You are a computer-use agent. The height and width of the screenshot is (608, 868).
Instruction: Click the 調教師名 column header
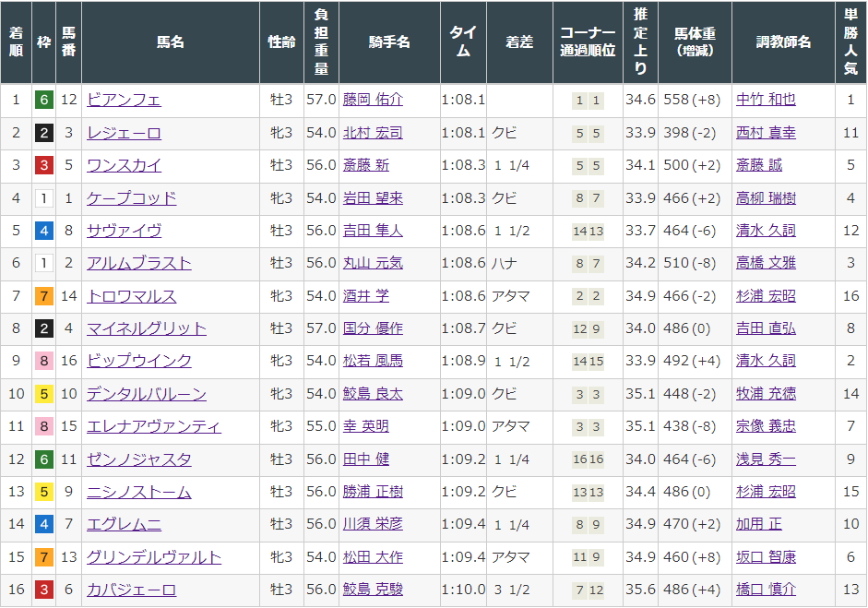point(783,42)
